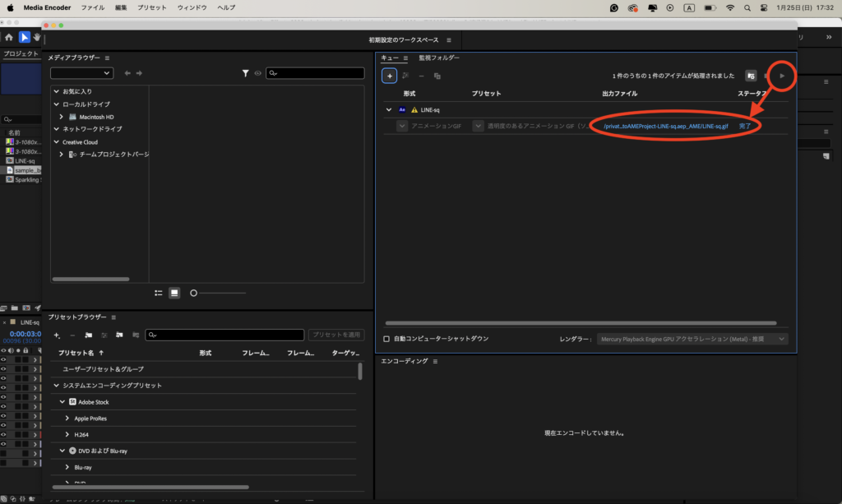
Task: Enable the 自動コンピューターシャットダウン checkbox
Action: point(387,339)
